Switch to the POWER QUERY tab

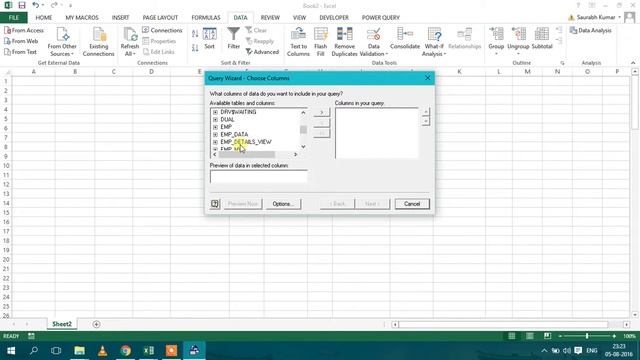[381, 18]
